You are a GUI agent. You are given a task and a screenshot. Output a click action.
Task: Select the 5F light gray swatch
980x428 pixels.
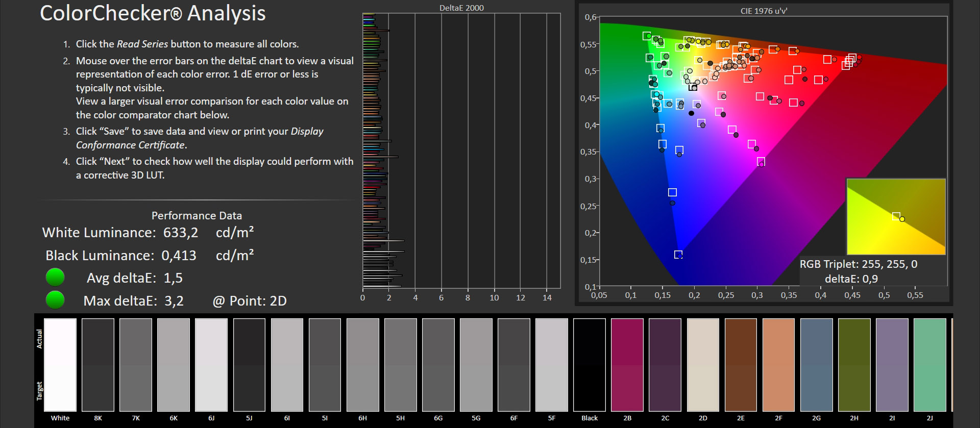(552, 365)
